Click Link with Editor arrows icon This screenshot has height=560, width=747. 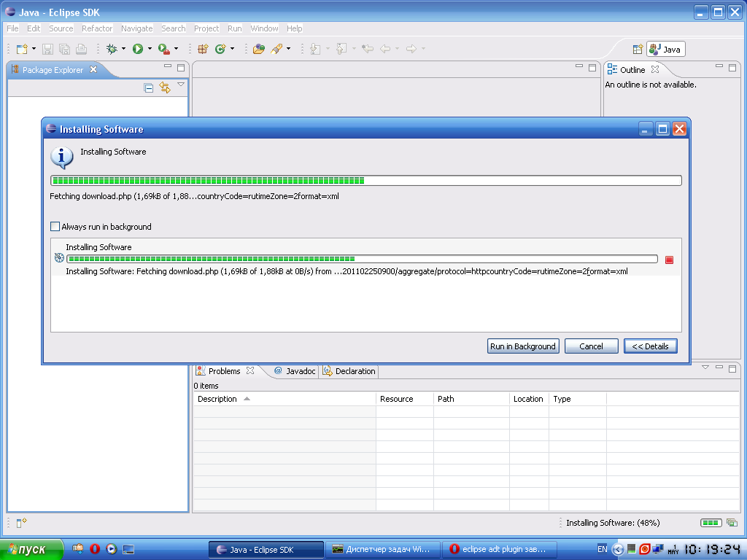click(165, 87)
